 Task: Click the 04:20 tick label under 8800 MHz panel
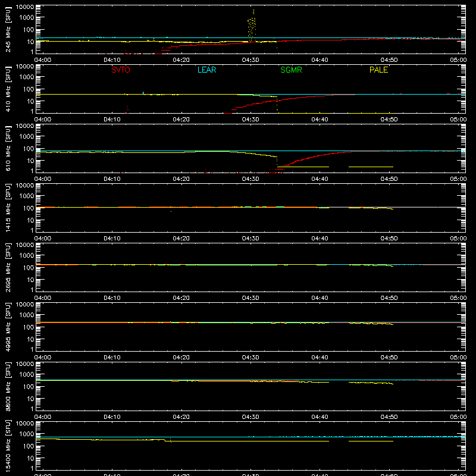click(181, 417)
